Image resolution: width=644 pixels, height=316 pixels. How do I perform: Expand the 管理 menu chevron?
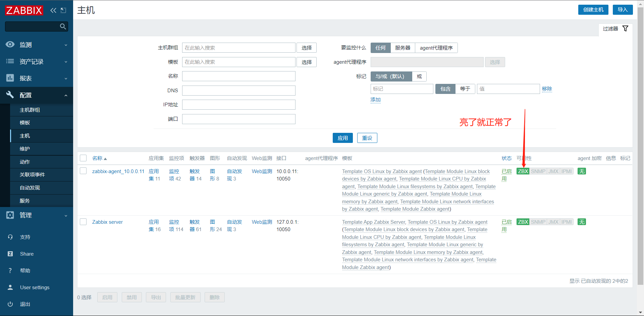66,215
